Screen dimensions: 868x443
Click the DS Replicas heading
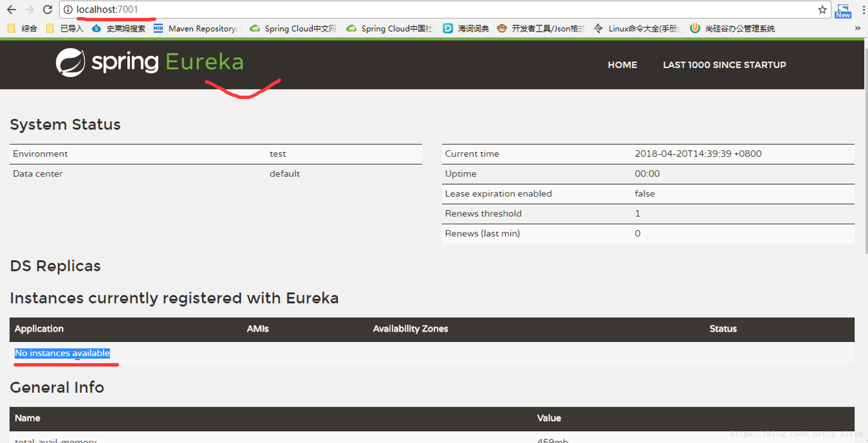[55, 266]
